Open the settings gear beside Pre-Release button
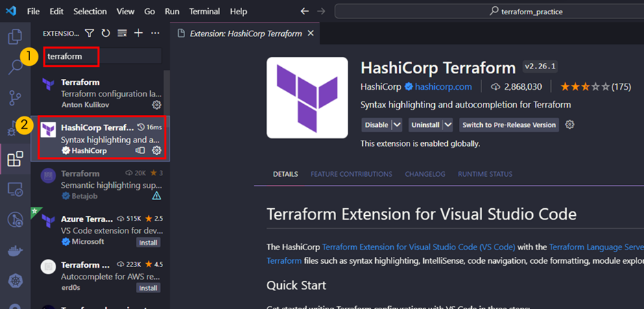Screen dimensions: 644x309 tap(569, 124)
